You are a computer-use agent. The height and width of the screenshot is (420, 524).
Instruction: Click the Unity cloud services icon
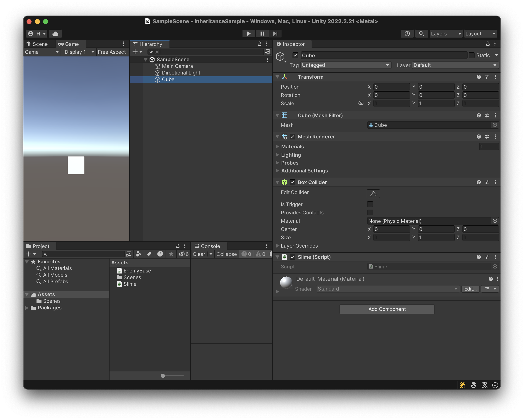[55, 33]
